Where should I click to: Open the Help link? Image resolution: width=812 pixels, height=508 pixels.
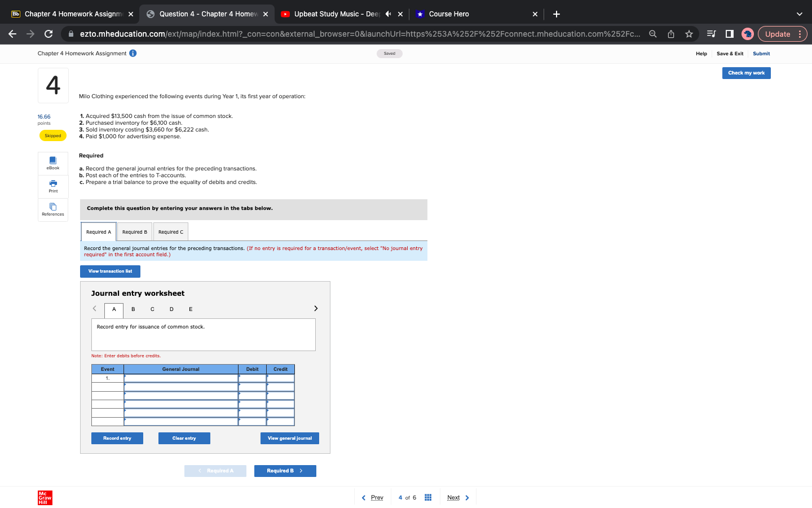(x=701, y=54)
